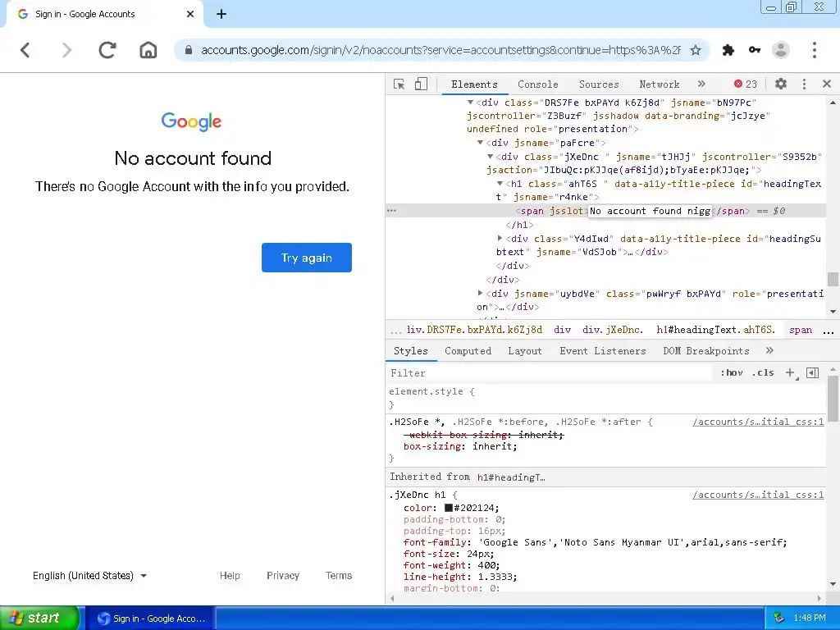This screenshot has height=630, width=840.
Task: Select the Styles tab
Action: click(x=410, y=351)
